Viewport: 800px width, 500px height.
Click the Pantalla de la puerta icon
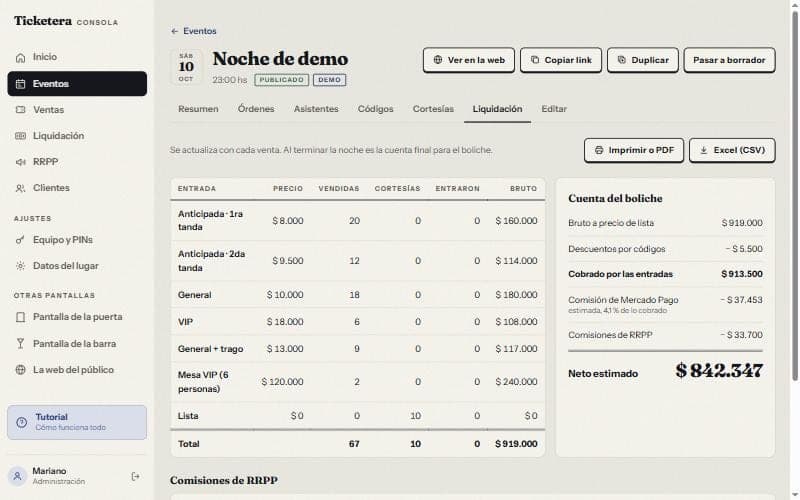20,317
